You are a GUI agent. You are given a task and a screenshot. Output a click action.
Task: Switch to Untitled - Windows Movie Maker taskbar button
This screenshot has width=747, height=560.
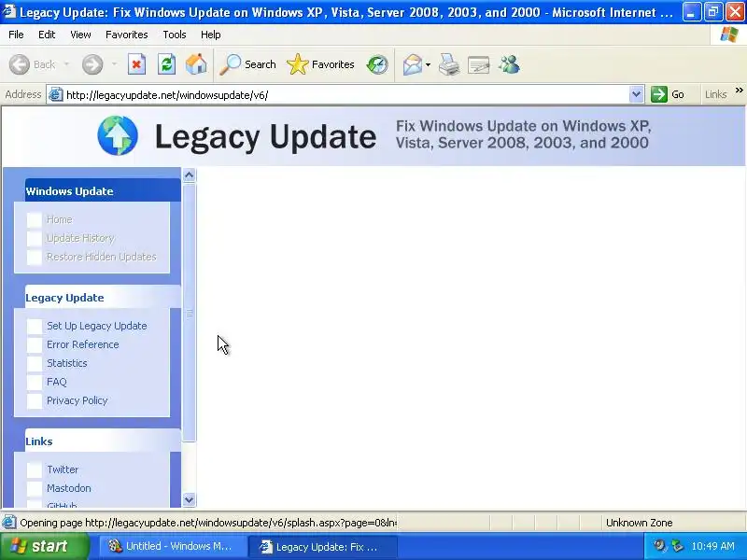tap(172, 546)
